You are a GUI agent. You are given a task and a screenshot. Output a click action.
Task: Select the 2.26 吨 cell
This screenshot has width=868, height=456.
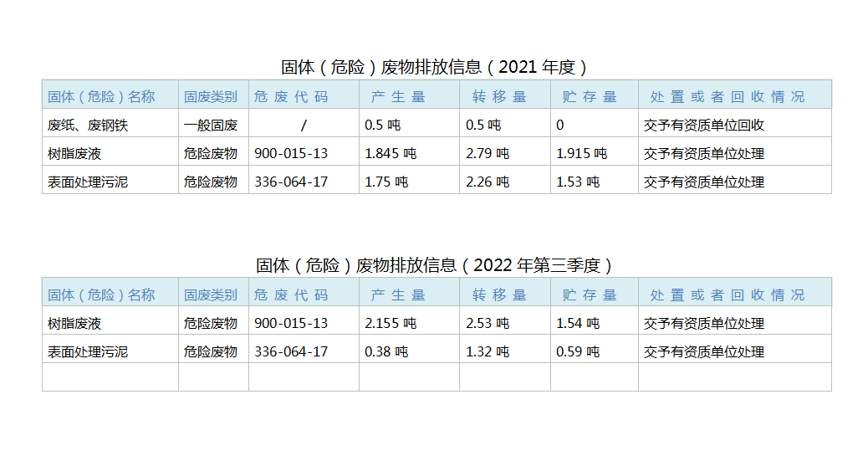point(488,182)
